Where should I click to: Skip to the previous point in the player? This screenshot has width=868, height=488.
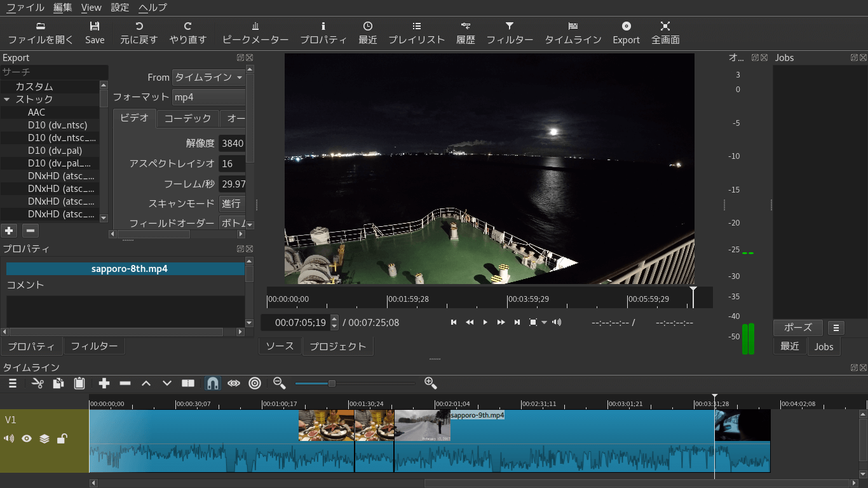coord(454,322)
